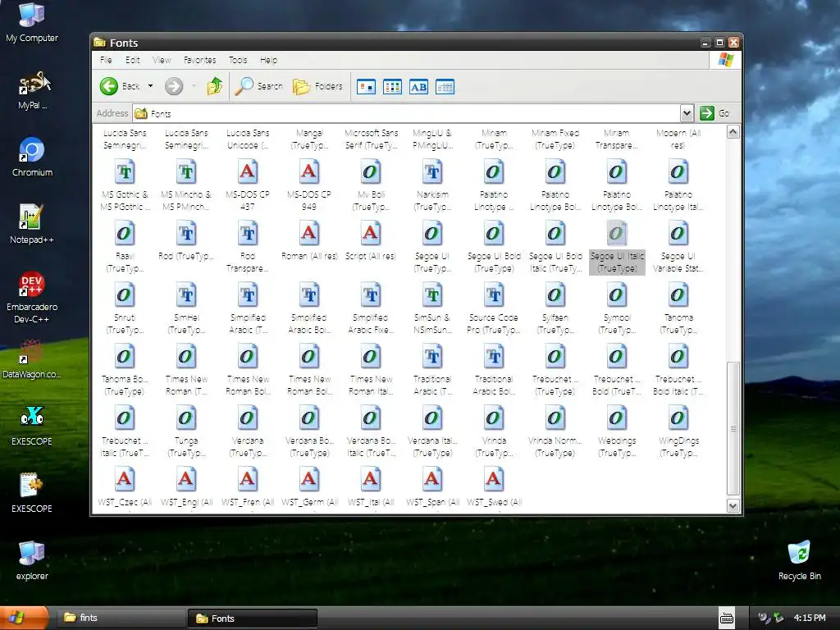Switch to List view icon
The width and height of the screenshot is (840, 630).
[392, 87]
